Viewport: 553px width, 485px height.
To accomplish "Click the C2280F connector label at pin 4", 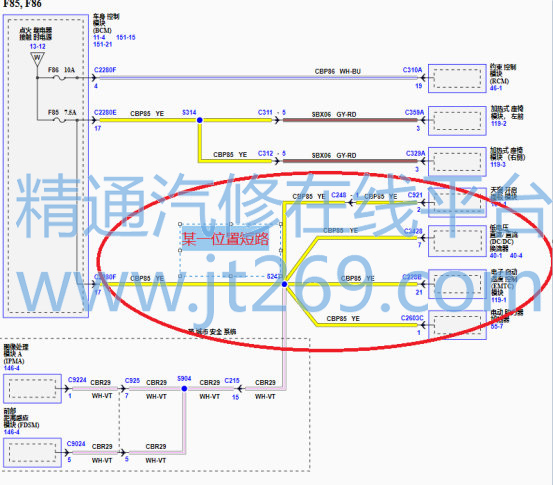I will tap(105, 70).
